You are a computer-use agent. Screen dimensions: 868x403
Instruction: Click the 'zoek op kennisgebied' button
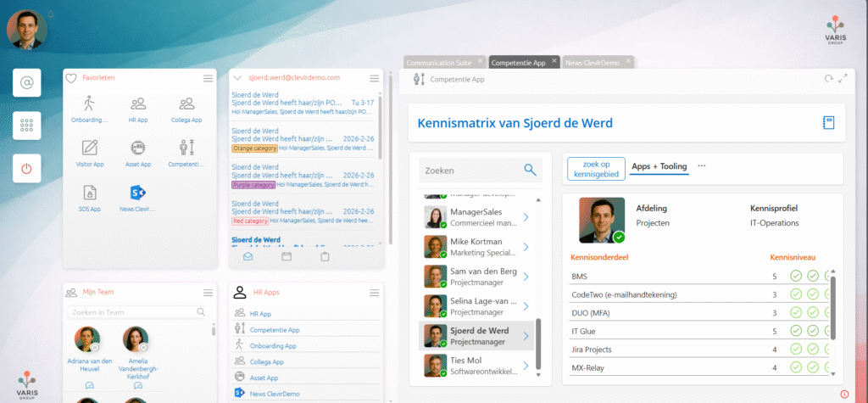click(x=596, y=167)
